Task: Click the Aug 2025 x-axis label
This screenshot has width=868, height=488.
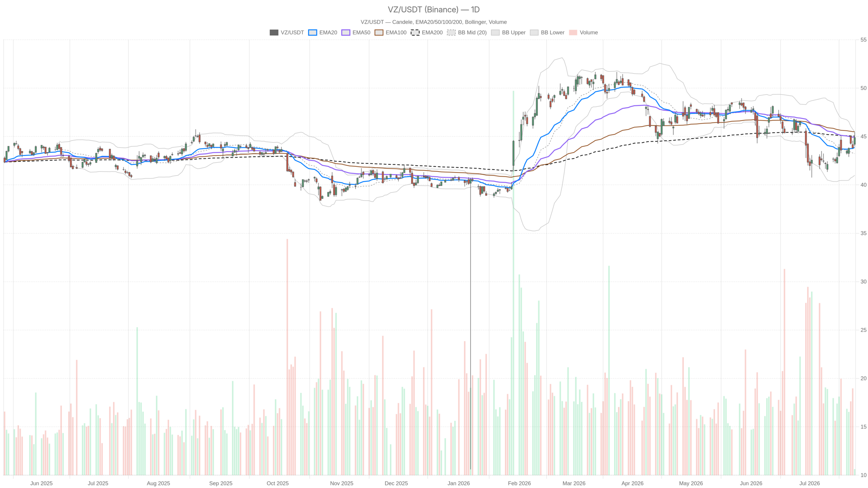Action: coord(158,483)
